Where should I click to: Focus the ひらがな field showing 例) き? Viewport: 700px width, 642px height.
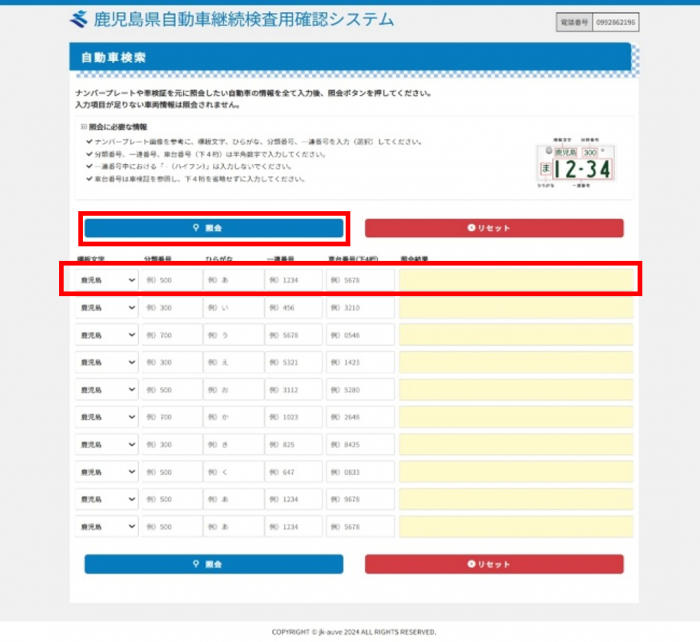point(233,445)
